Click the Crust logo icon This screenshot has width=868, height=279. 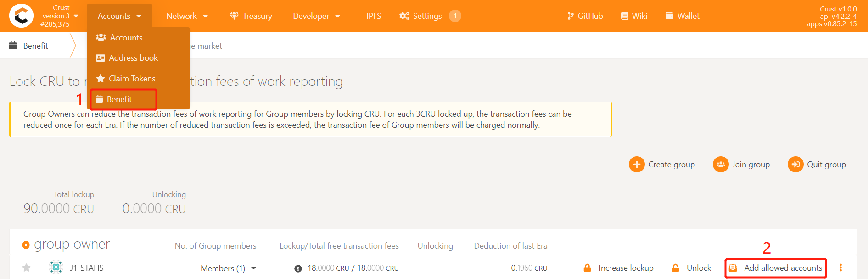point(21,16)
